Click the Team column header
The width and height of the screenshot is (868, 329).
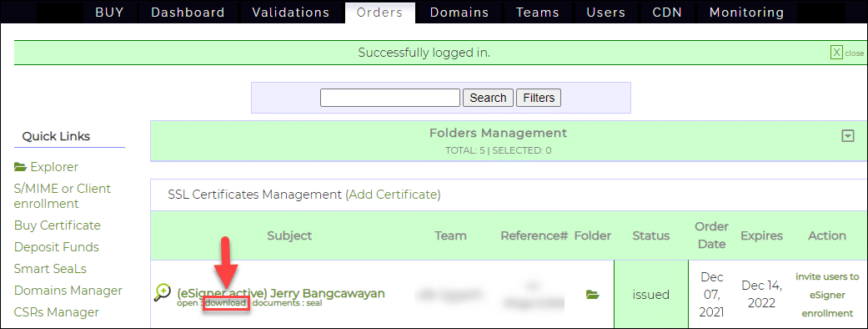(x=450, y=235)
